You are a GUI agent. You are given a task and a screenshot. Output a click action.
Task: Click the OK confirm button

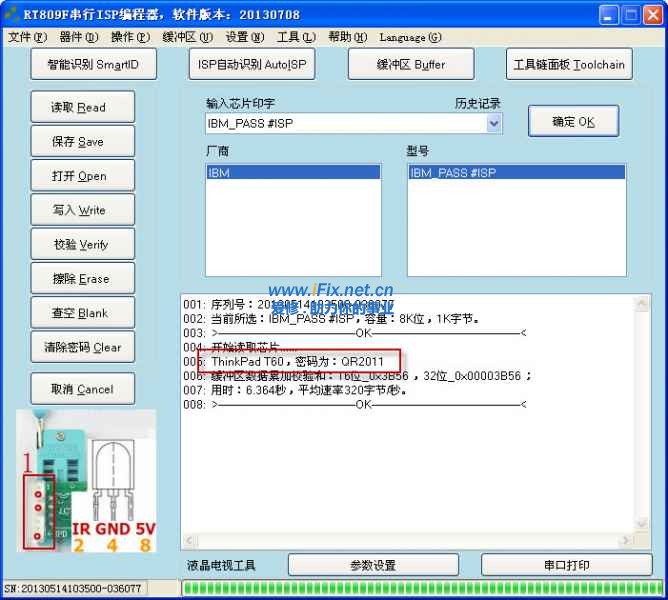(573, 122)
